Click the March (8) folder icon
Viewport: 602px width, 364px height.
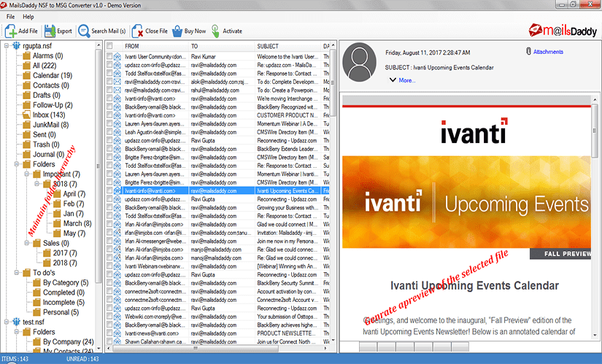click(x=57, y=223)
